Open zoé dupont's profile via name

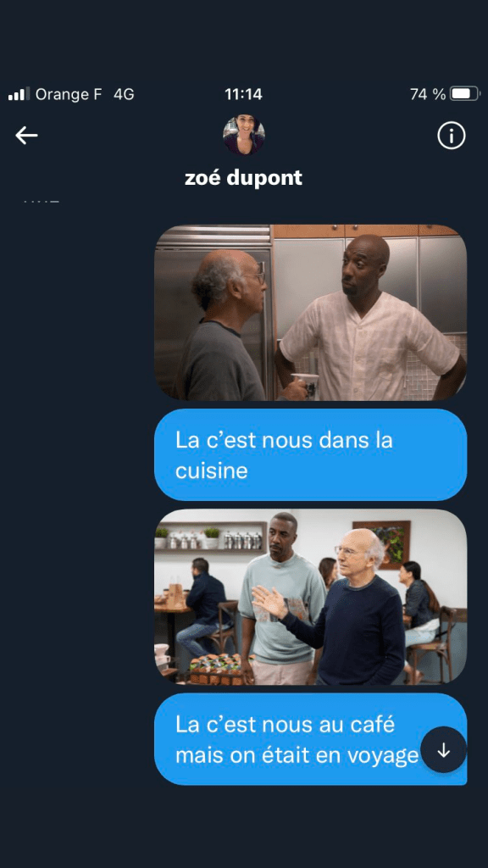click(243, 178)
